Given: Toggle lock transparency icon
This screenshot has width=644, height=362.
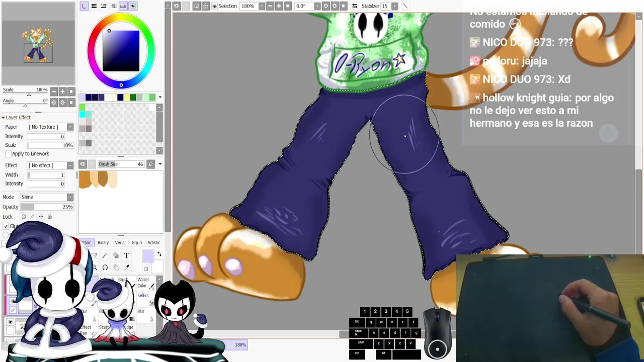Looking at the screenshot, I should tap(23, 217).
